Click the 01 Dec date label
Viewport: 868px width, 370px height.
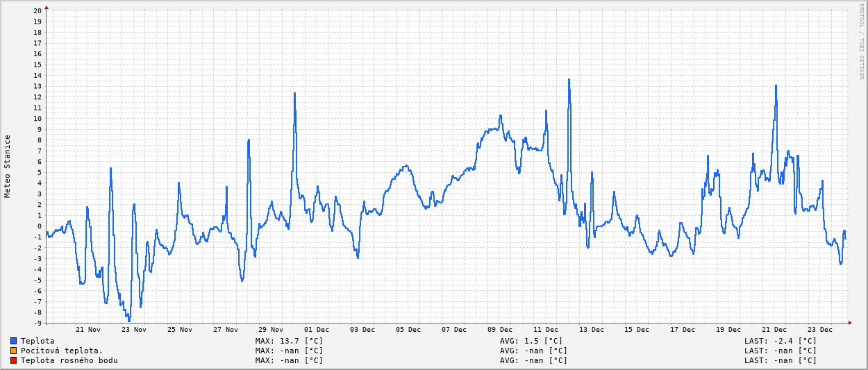pos(317,330)
